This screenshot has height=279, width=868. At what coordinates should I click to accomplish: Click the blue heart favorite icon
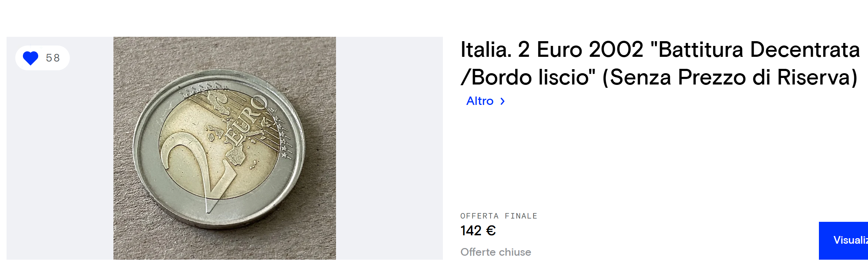click(31, 58)
